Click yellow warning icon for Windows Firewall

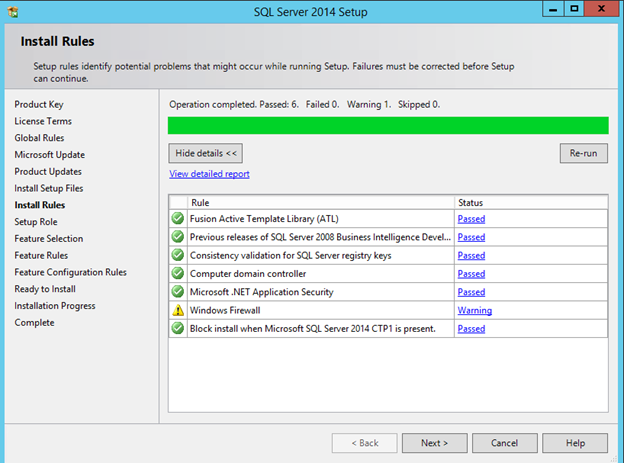178,310
